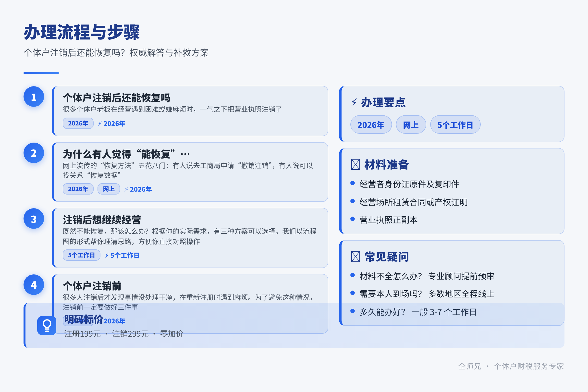Click the icon next to 材料准备 heading
588x392 pixels.
[x=355, y=164]
